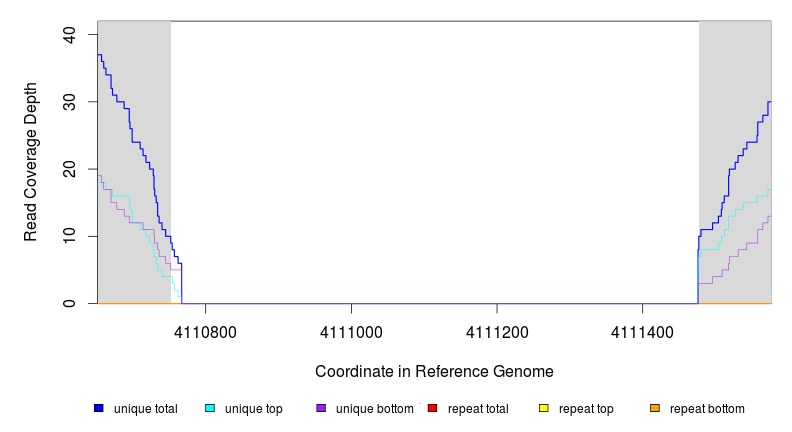Image resolution: width=792 pixels, height=432 pixels.
Task: Select the "unique top" legend label
Action: 253,409
